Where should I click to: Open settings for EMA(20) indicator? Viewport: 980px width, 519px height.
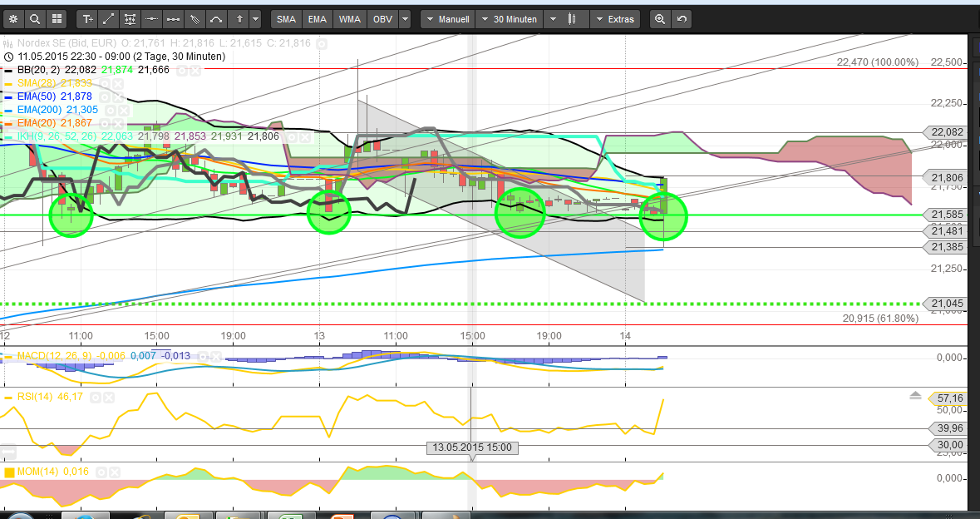tap(105, 124)
